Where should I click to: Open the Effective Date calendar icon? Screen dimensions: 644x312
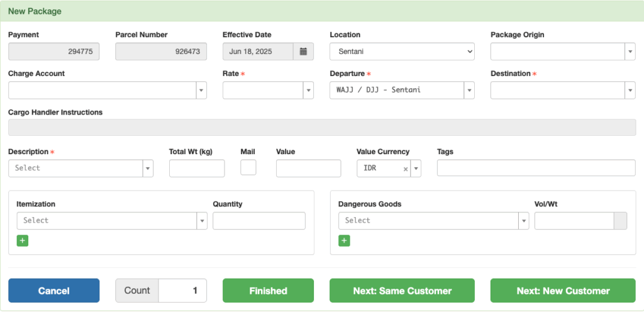304,52
